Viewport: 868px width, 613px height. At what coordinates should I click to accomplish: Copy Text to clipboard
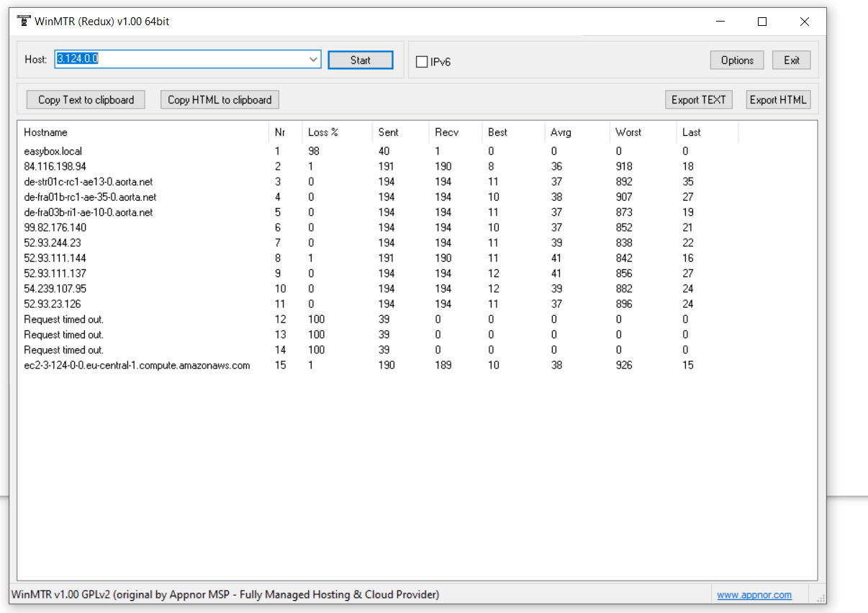[86, 100]
